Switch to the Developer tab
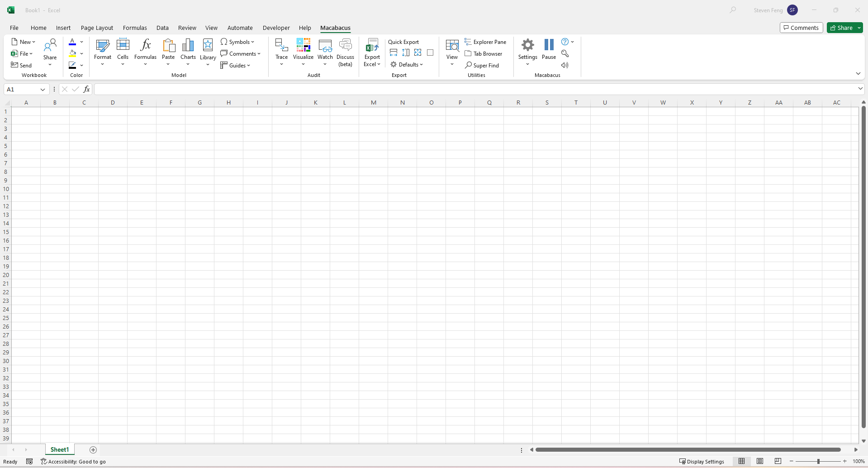Screen dimensions: 868x468 (276, 28)
